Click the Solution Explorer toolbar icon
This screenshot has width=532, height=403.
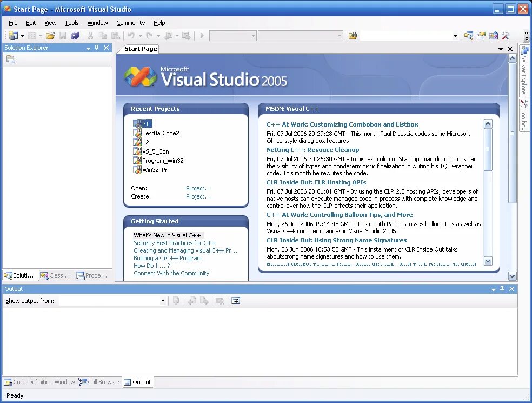click(469, 36)
